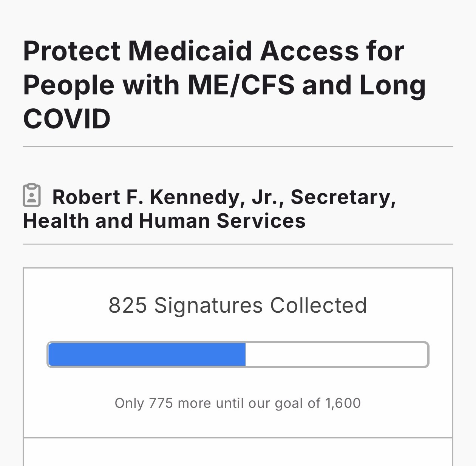Click the clipboard recipient icon

(x=32, y=196)
